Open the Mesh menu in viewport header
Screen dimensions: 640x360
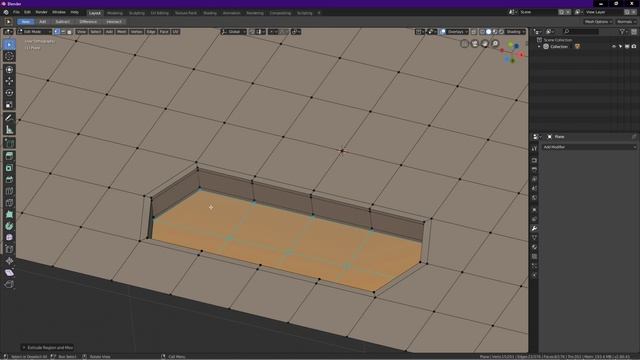click(122, 31)
